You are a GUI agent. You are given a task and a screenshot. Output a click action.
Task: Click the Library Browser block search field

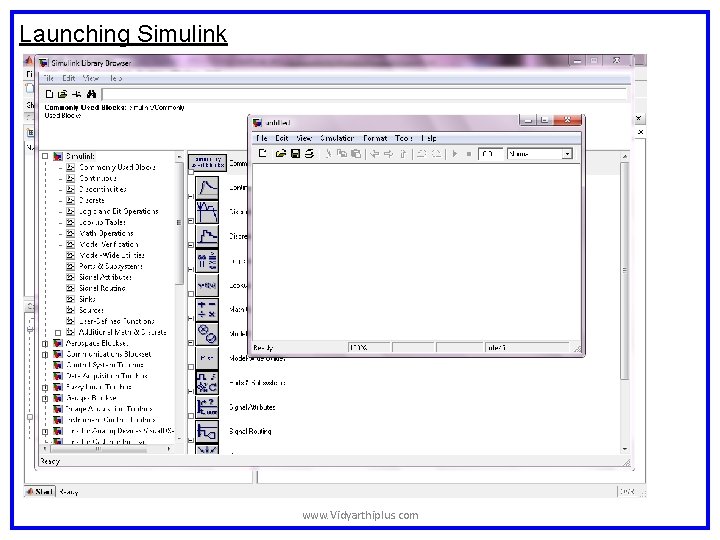point(364,94)
